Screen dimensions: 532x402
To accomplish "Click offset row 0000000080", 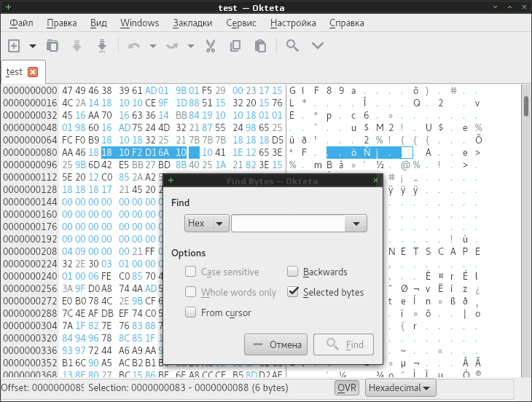I will pos(30,152).
